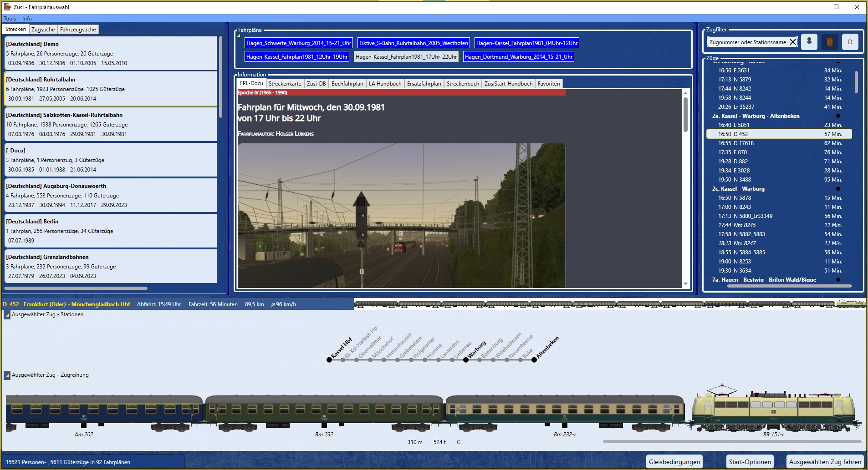Screen dimensions: 868x470
Task: Open Gleisbedingungen
Action: (x=674, y=462)
